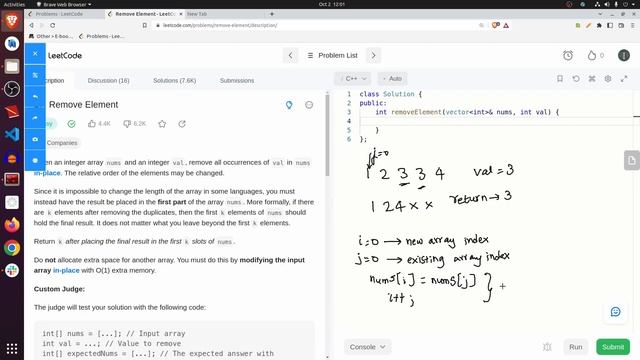Click the Brave Rewards triangle icon

point(506,25)
